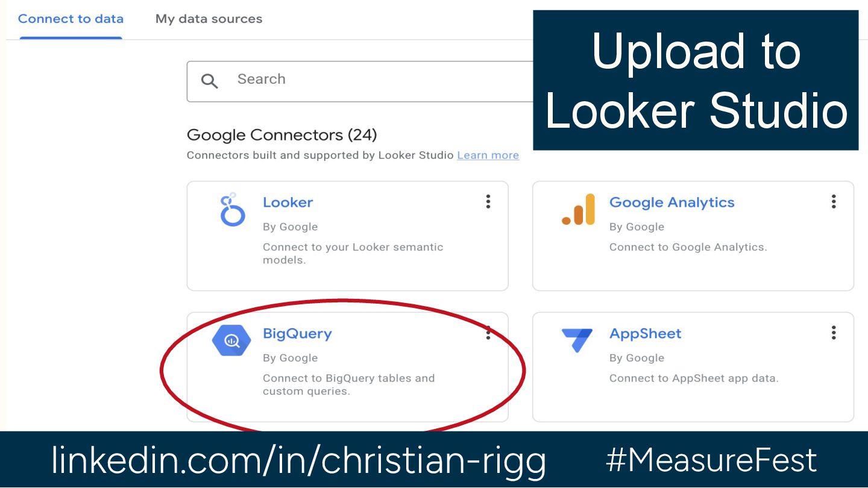This screenshot has width=868, height=488.
Task: Click the AppSheet logo icon
Action: 577,340
